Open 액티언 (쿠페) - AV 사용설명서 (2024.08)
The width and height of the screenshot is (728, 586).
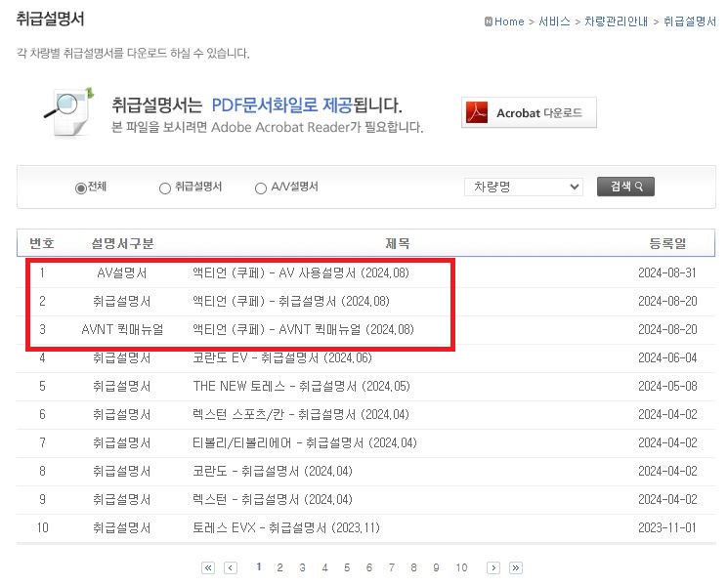tap(301, 272)
